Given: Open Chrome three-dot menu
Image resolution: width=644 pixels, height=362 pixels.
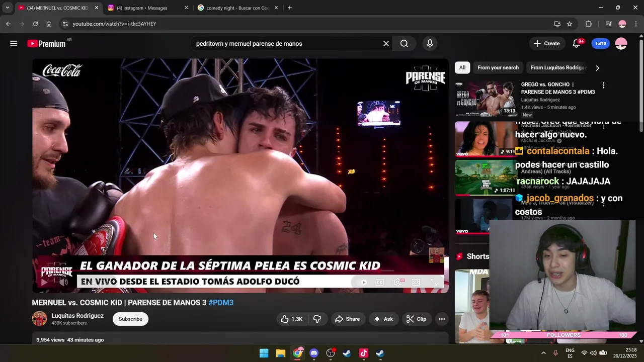Looking at the screenshot, I should (x=636, y=24).
